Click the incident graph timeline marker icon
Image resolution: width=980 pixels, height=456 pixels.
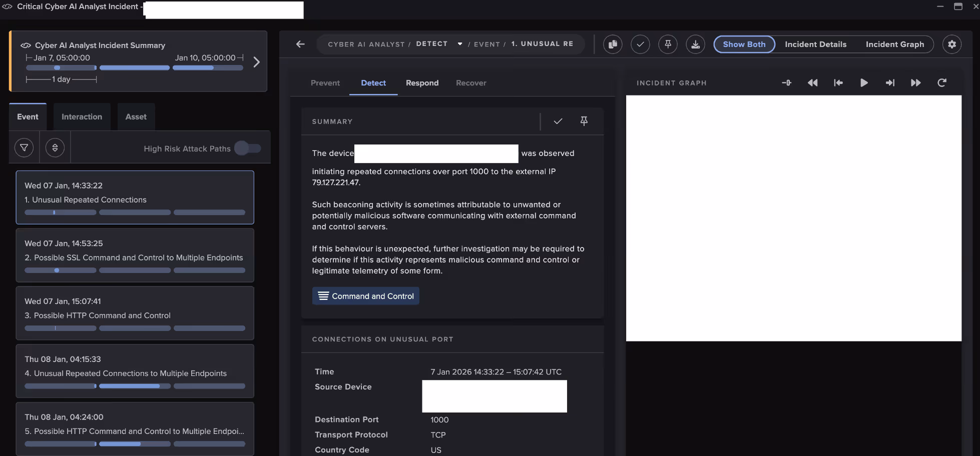pos(787,82)
